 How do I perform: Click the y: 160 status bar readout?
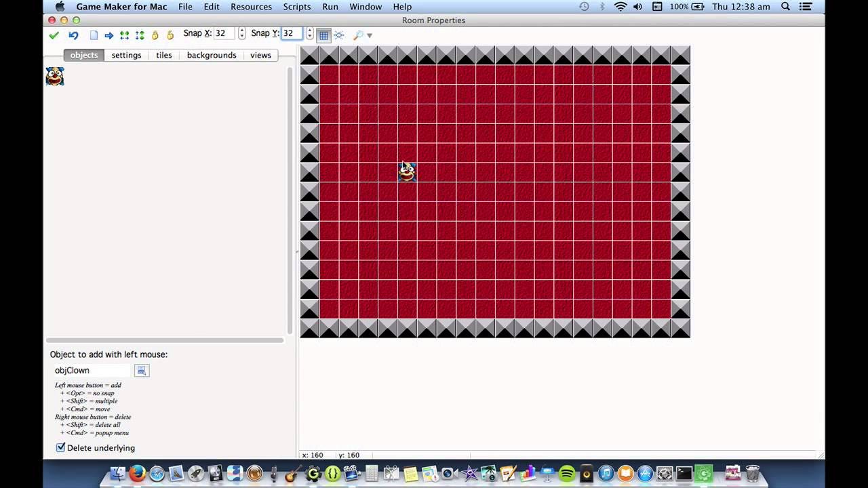point(349,455)
